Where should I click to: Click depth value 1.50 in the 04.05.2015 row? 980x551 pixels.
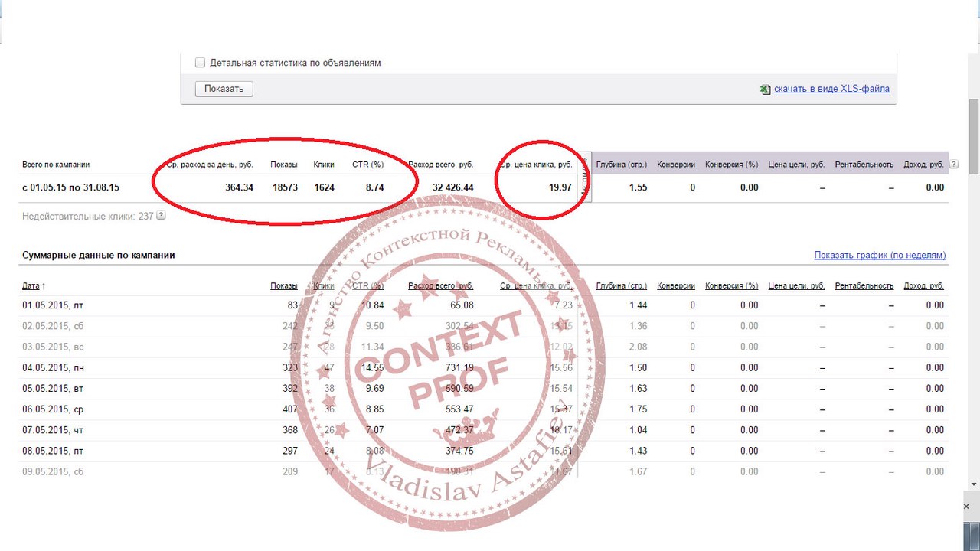click(x=638, y=368)
